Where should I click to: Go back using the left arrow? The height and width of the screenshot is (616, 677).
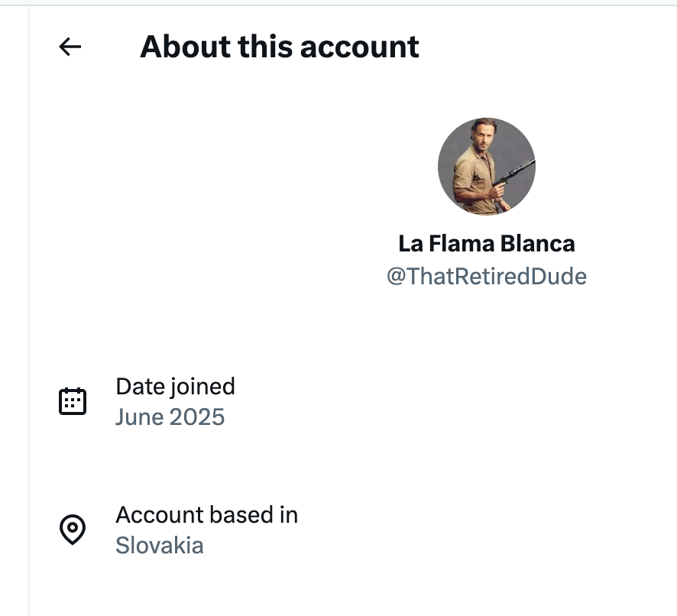(70, 47)
